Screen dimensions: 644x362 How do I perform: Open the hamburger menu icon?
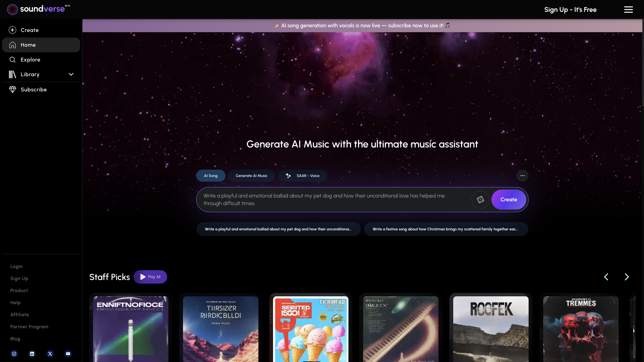628,10
